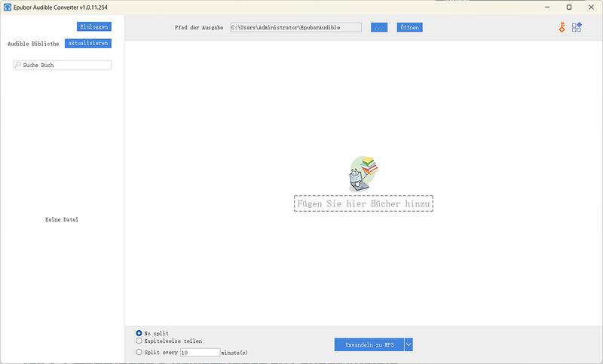Open output folder with Öffnen button

click(409, 27)
